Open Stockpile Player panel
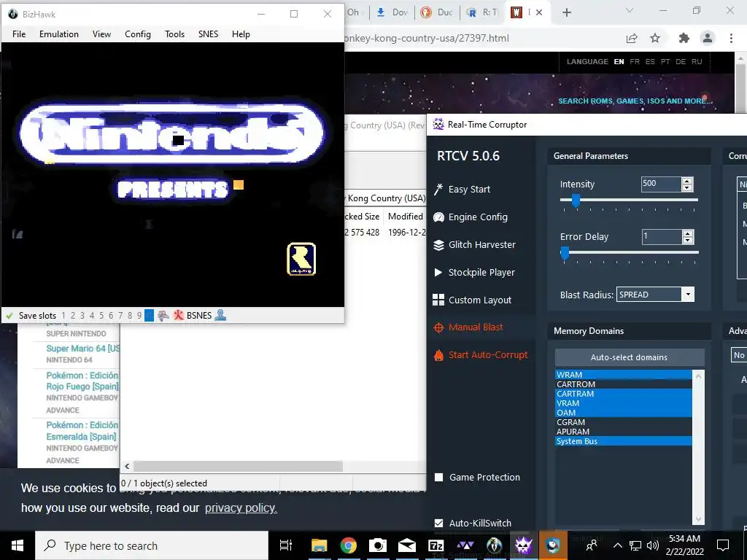Image resolution: width=747 pixels, height=560 pixels. (x=474, y=273)
